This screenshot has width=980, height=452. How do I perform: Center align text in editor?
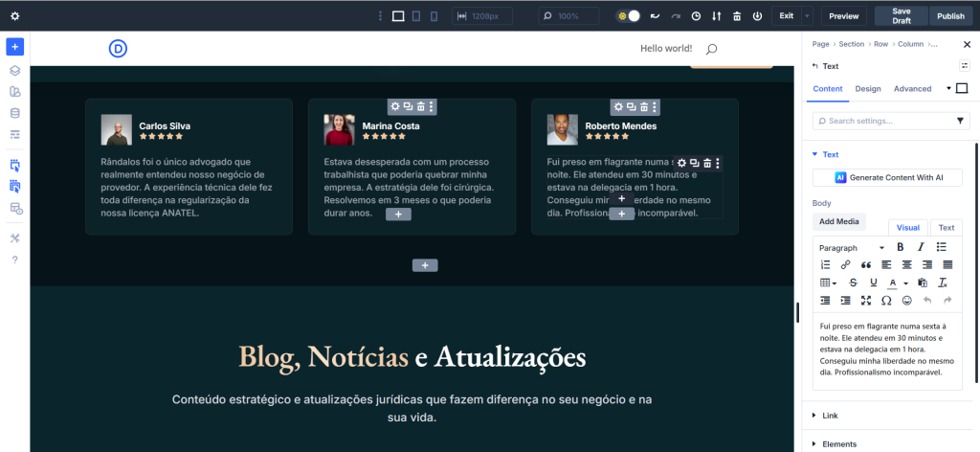coord(907,264)
